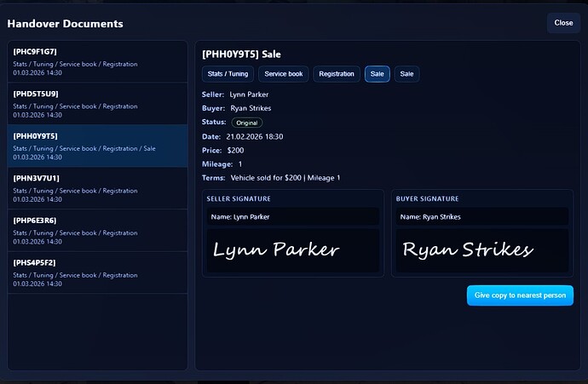Select document [PHD5T5U9] in the list
Image resolution: width=588 pixels, height=384 pixels.
click(x=97, y=104)
